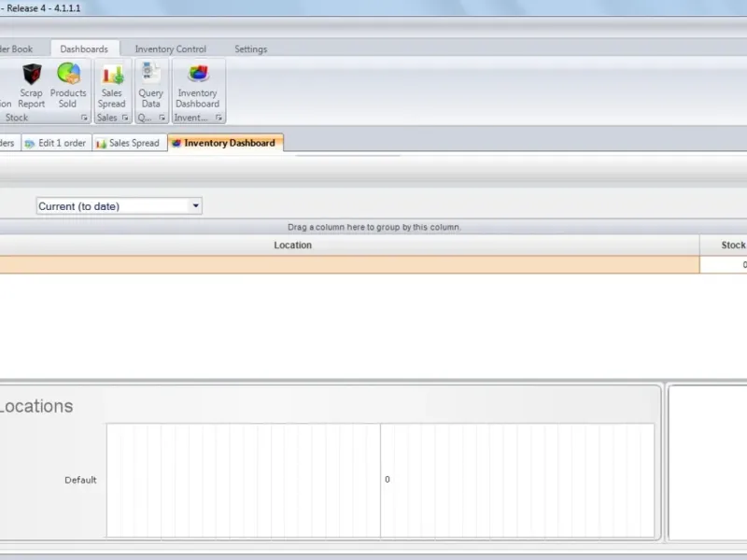
Task: Click the 0 value label in chart
Action: point(388,480)
